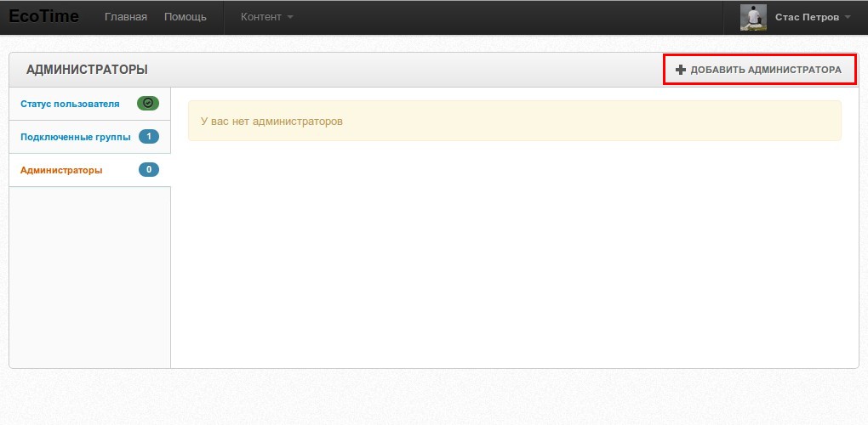Open the Стас Петров user menu
Viewport: 868px width, 425px height.
click(806, 17)
